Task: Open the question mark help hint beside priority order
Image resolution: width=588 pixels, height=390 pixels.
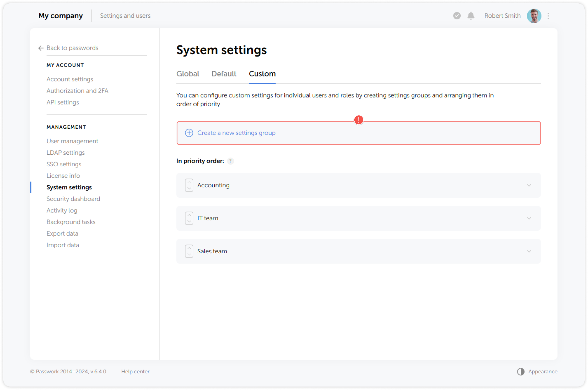Action: coord(230,161)
